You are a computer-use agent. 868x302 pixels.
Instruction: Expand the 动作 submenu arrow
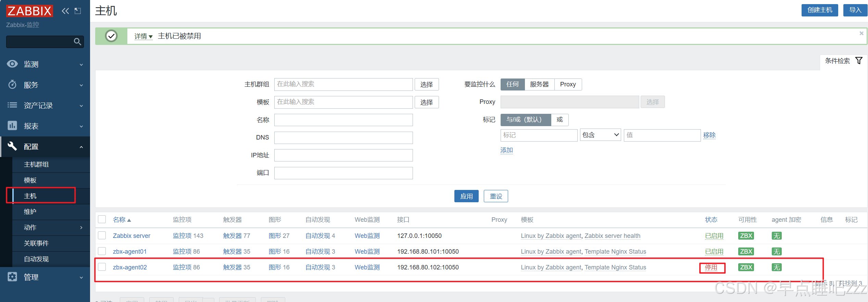pos(81,227)
